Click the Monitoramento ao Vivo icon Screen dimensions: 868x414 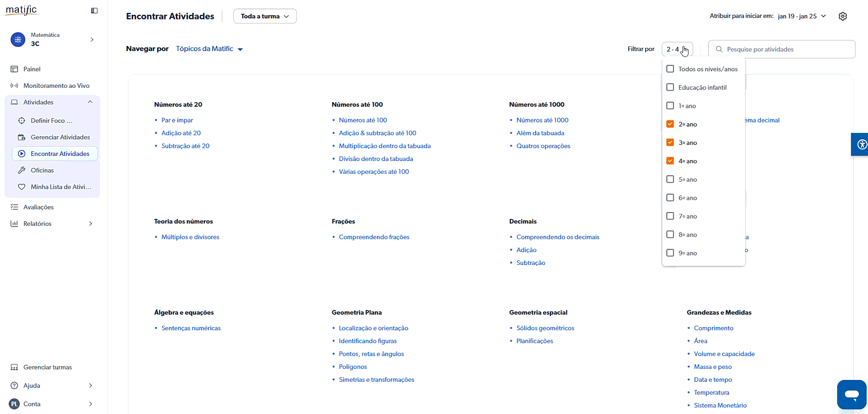14,86
